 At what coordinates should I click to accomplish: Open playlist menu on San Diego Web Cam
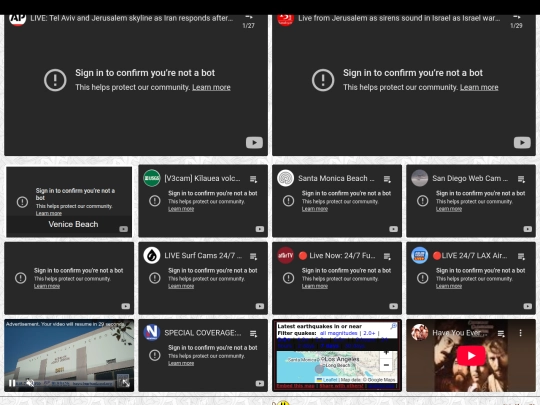tap(521, 179)
